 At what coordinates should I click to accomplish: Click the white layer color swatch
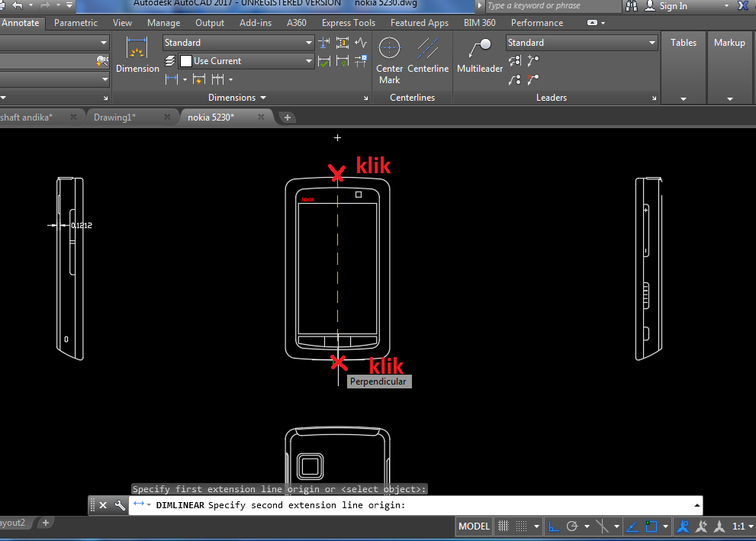click(185, 61)
